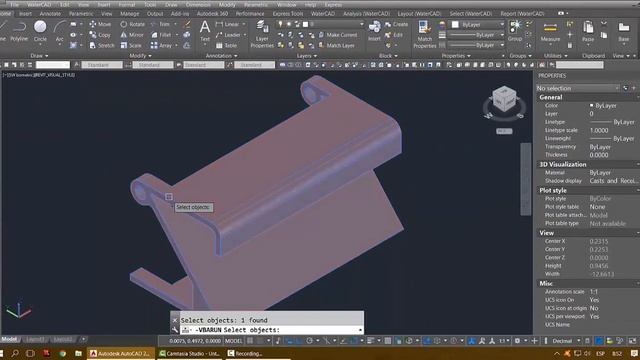Switch to Analysis (WaterCAD) ribbon tab
This screenshot has height=360, width=640.
[366, 13]
